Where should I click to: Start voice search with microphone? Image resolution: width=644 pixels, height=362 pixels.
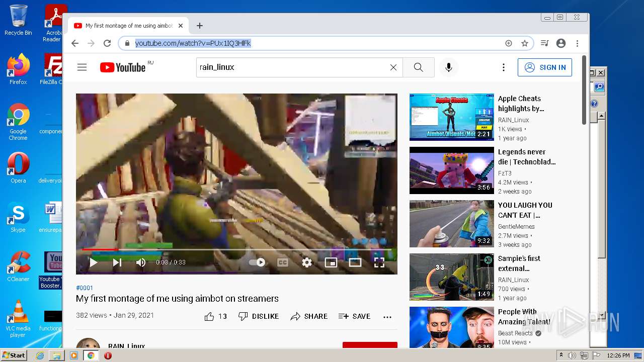[449, 67]
